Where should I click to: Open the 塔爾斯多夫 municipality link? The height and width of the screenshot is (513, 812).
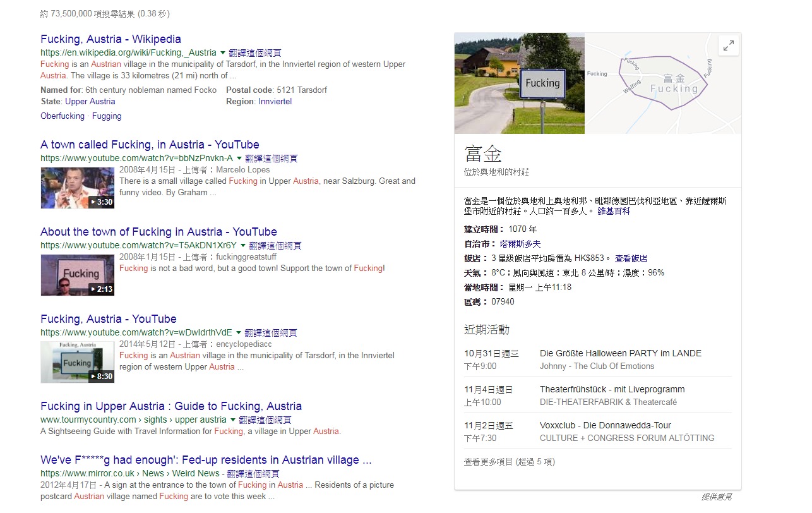520,243
